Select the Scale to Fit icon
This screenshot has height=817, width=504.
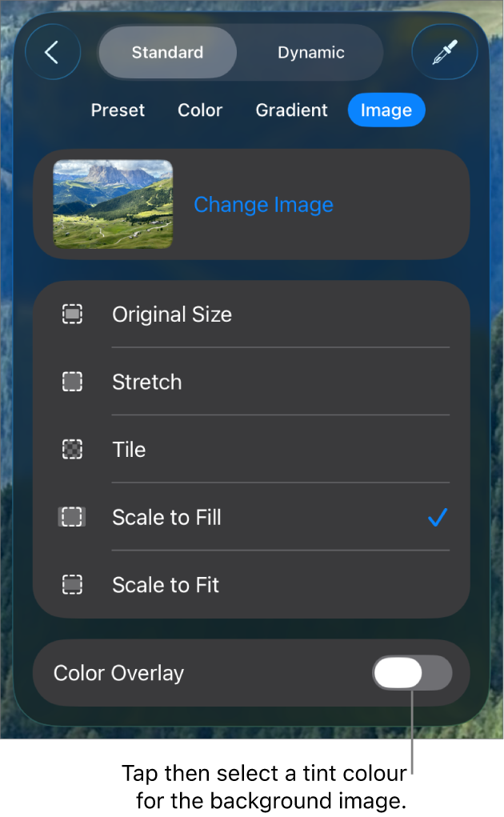(x=72, y=584)
